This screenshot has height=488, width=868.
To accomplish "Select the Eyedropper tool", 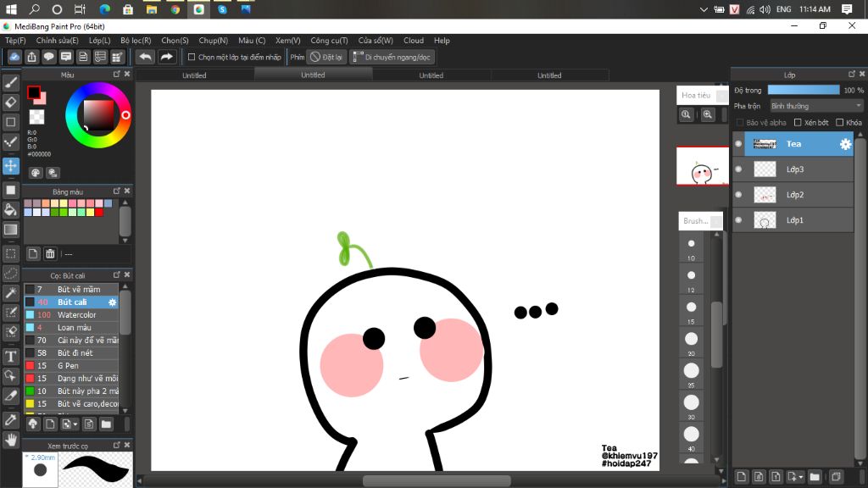I will pos(11,419).
